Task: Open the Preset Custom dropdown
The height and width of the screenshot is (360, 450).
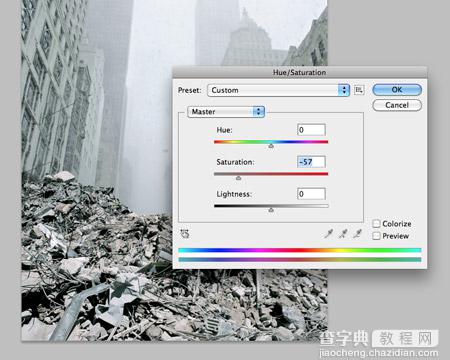Action: point(278,90)
